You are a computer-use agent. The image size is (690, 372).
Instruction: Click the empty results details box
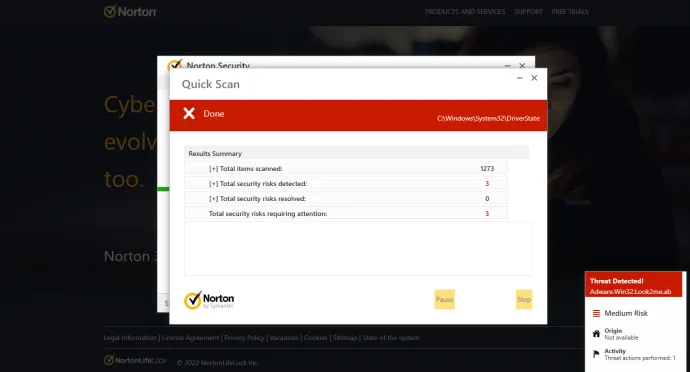tap(358, 248)
